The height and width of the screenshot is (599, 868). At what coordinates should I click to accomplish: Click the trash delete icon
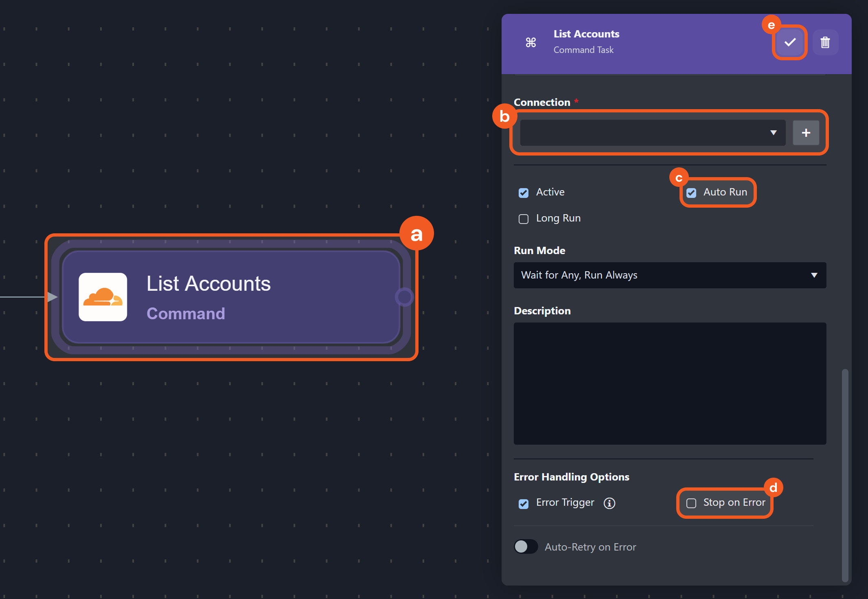825,42
